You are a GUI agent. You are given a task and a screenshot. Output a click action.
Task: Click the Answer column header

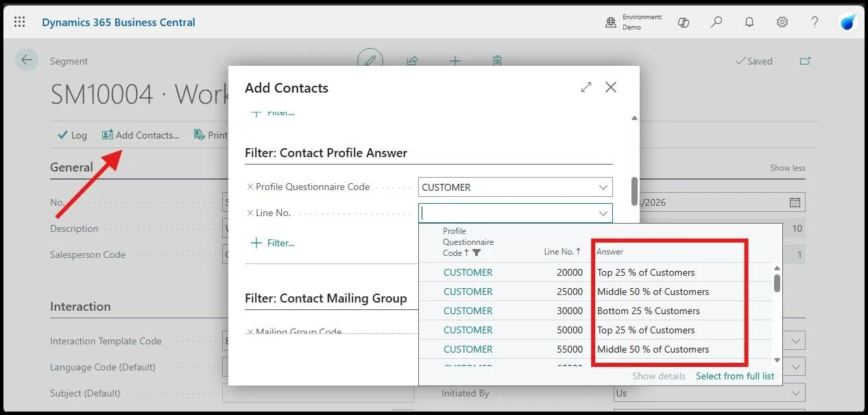pyautogui.click(x=610, y=252)
